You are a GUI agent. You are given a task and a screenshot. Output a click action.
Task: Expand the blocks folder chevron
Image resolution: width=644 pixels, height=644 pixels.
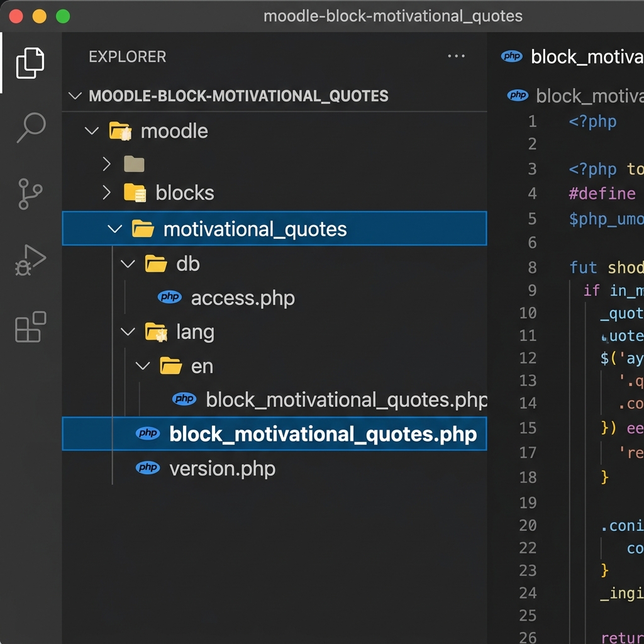(106, 192)
